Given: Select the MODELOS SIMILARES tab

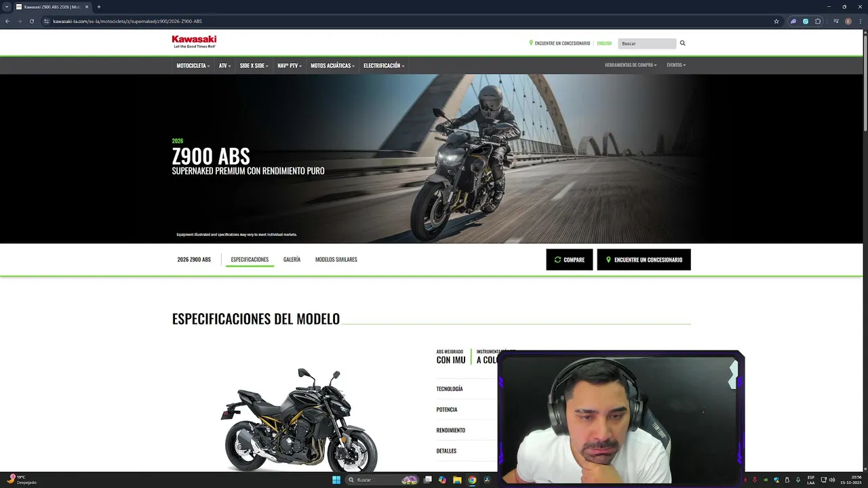Looking at the screenshot, I should point(336,260).
